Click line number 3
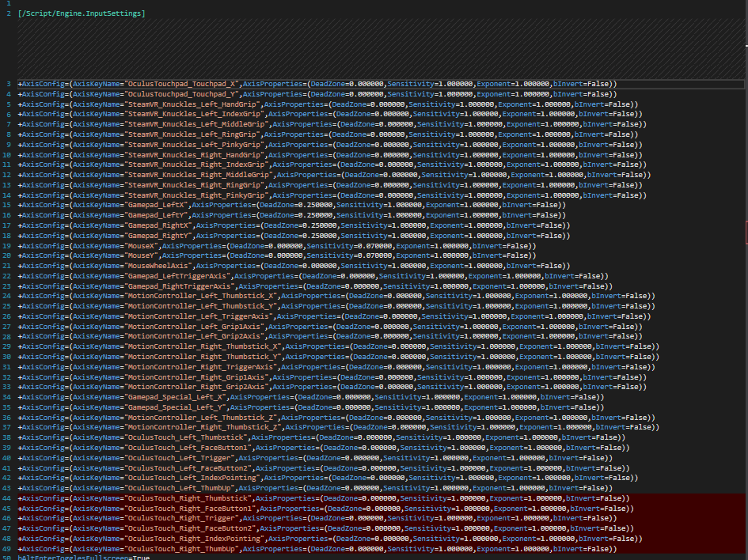Screen dimensions: 748x560 (x=6, y=83)
